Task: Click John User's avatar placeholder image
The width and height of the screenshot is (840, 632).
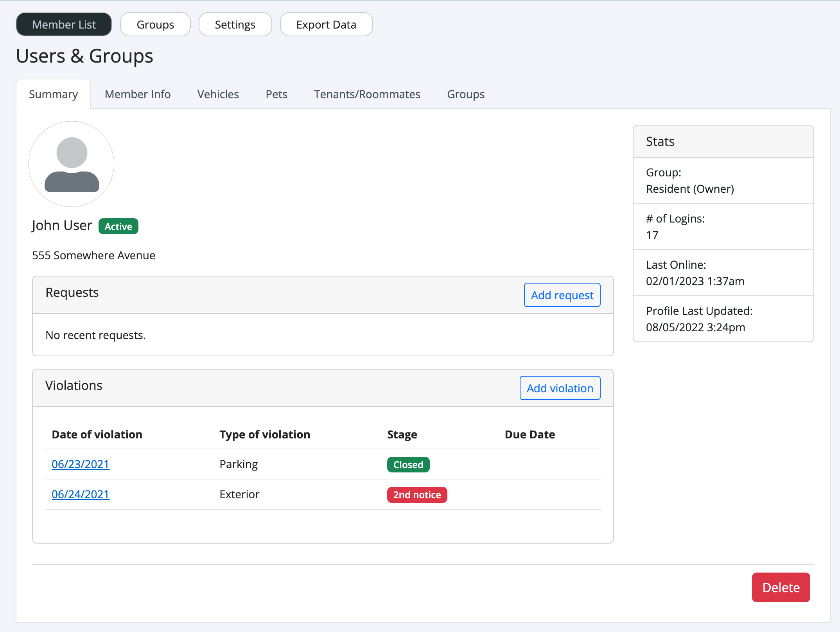Action: pos(71,164)
